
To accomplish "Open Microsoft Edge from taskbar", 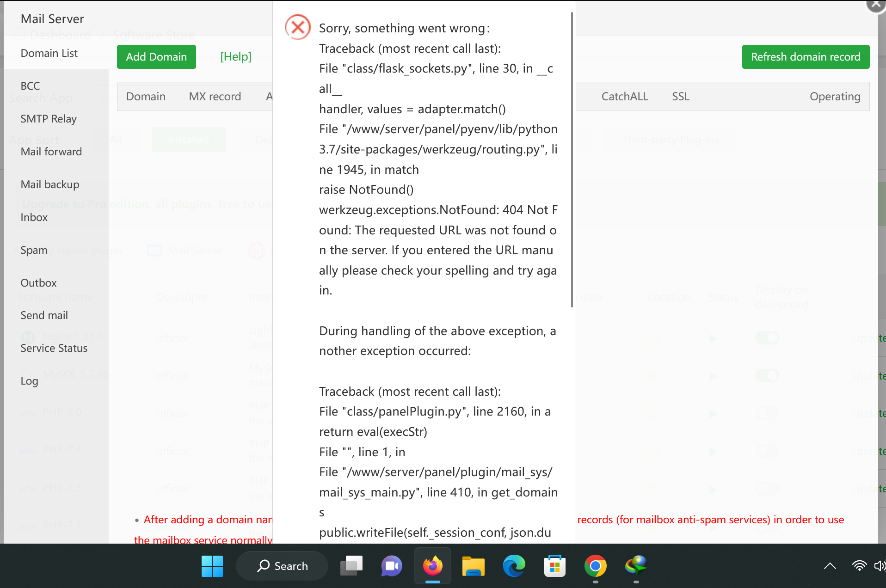I will coord(514,566).
